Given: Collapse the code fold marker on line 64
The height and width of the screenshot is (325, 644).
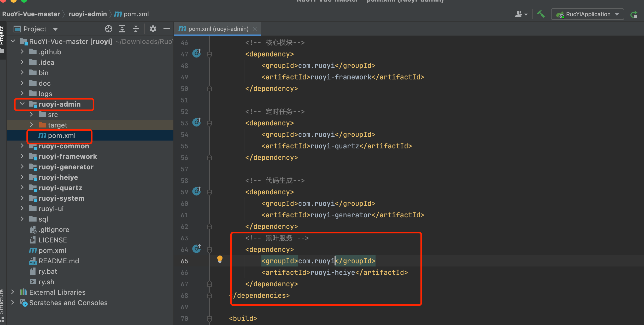Looking at the screenshot, I should click(x=209, y=250).
